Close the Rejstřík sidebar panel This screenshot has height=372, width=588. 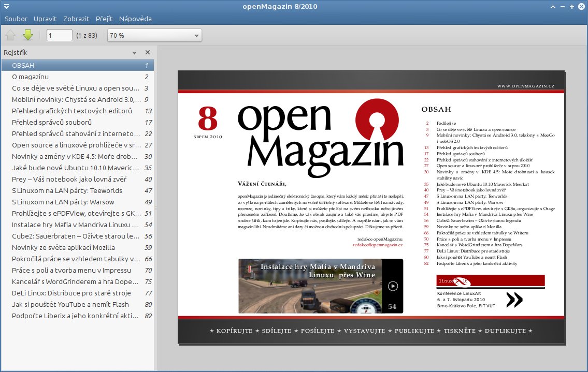click(148, 52)
